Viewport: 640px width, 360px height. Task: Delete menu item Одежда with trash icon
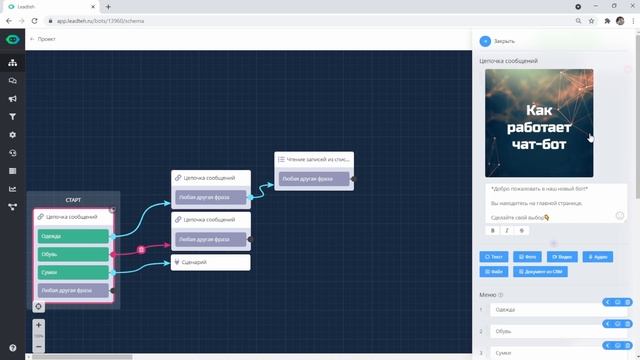628,302
